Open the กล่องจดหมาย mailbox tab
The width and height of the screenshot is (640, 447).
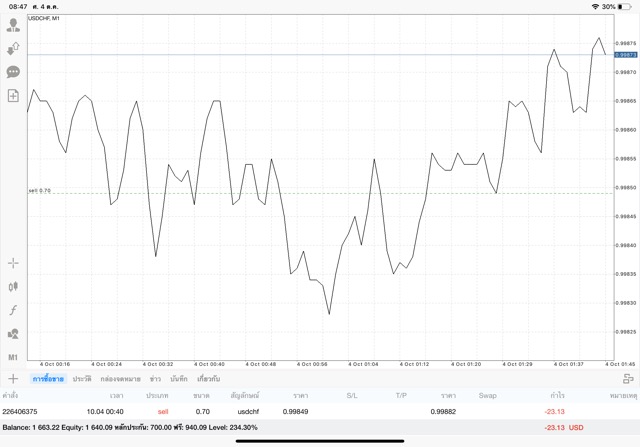coord(120,379)
